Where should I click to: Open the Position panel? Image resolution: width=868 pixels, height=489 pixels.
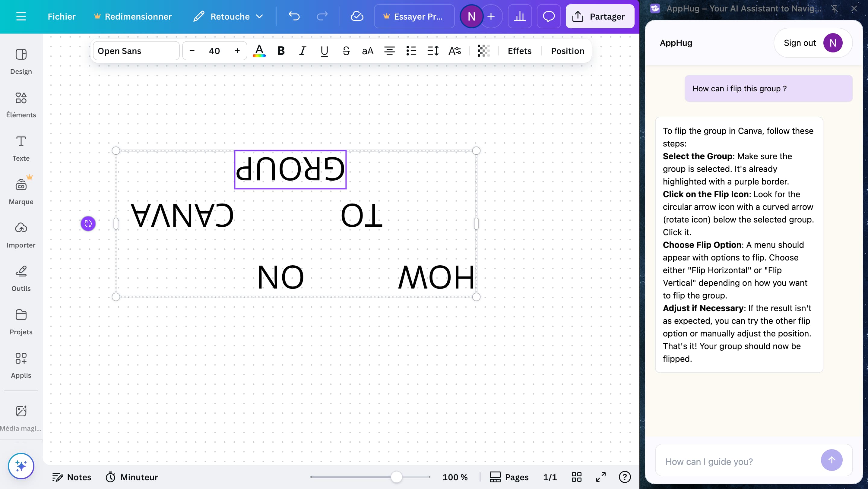[567, 51]
